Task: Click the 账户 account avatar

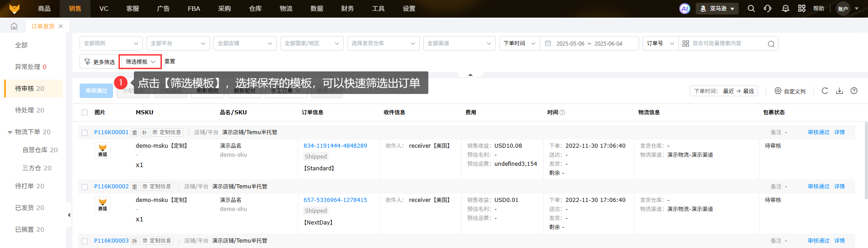Action: tap(843, 9)
